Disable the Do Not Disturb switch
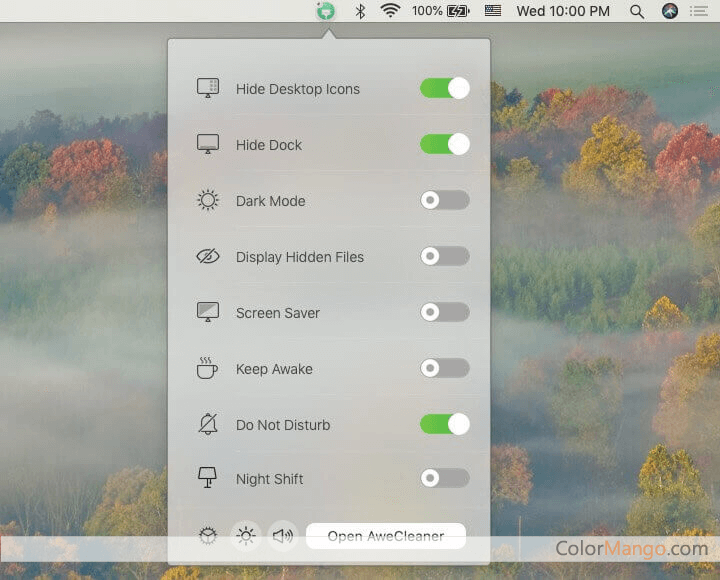The width and height of the screenshot is (720, 580). (444, 424)
